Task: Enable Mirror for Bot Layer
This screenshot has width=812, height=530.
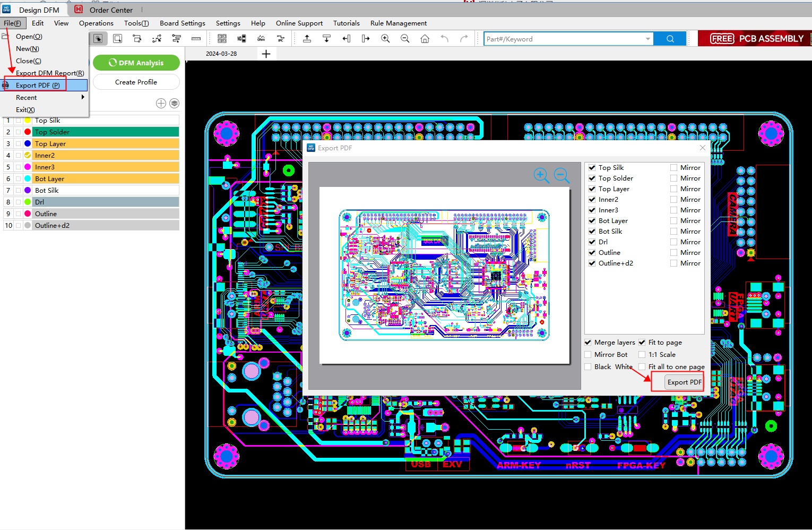Action: (x=673, y=221)
